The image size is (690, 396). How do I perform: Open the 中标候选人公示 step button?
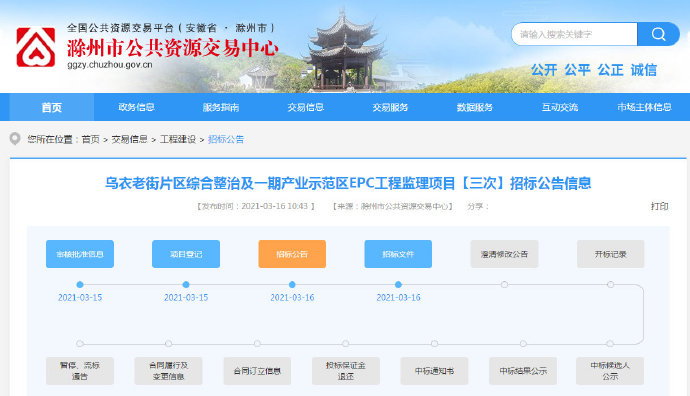[610, 371]
